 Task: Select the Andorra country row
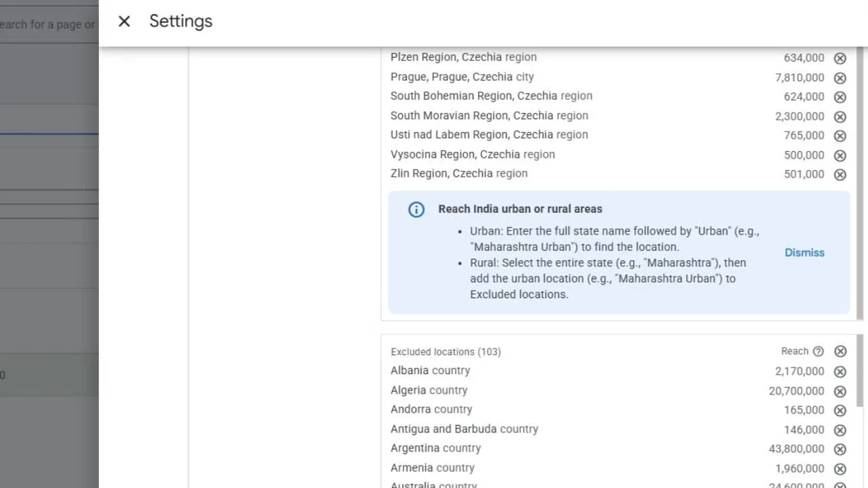coord(618,409)
